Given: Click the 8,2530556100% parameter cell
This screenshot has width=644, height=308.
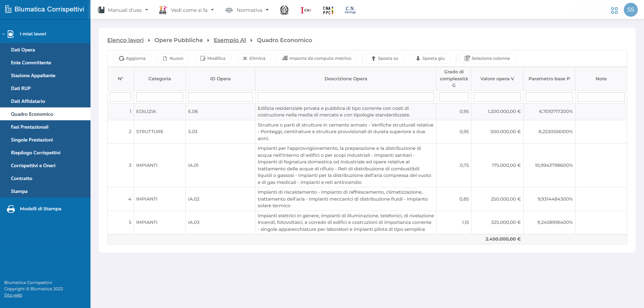Looking at the screenshot, I should tap(549, 132).
